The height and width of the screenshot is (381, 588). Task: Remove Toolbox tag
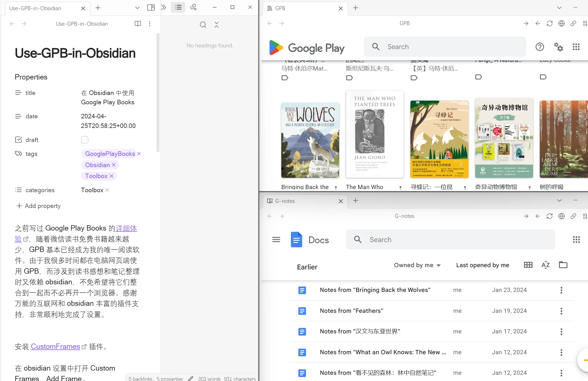click(111, 176)
